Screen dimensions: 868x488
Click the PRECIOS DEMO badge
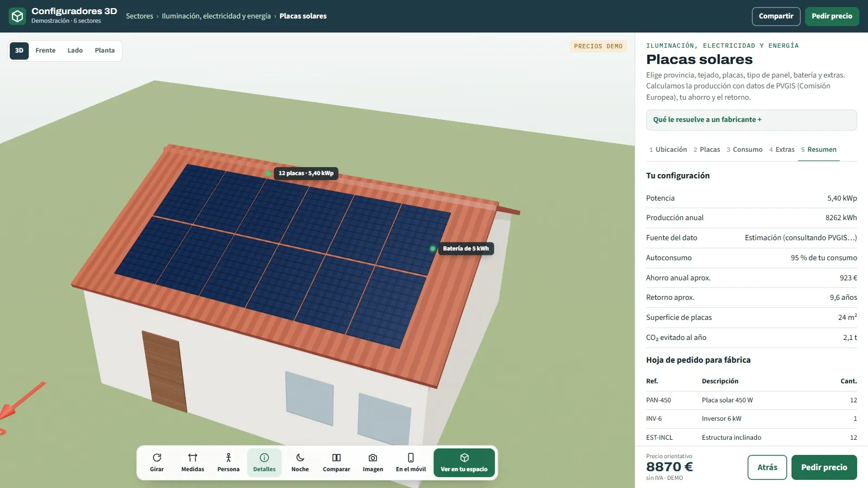pyautogui.click(x=598, y=46)
